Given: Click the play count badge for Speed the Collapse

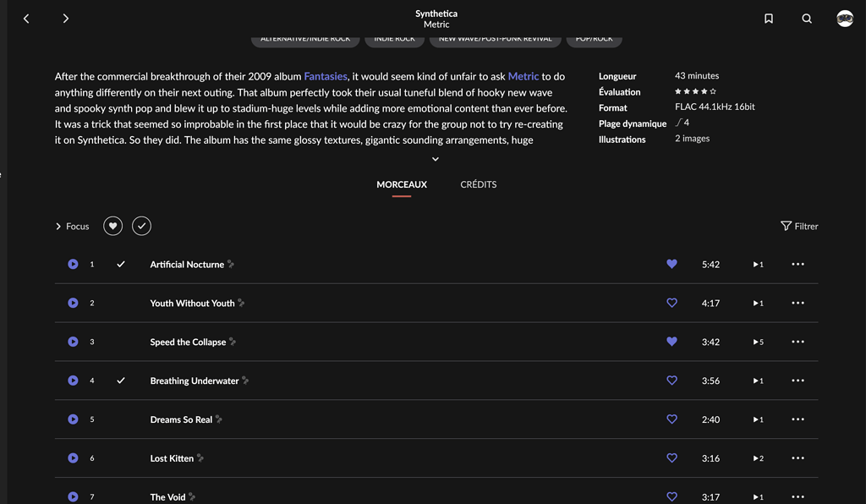Looking at the screenshot, I should point(757,342).
